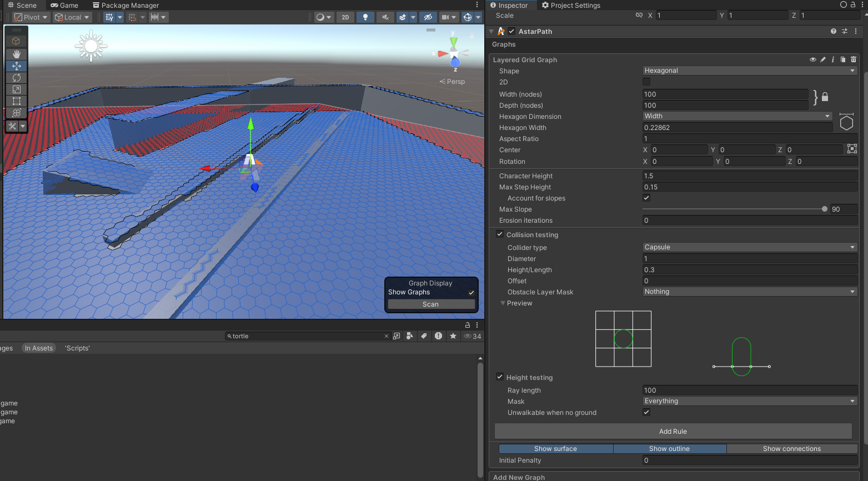Click the Add Rule button

click(x=673, y=432)
